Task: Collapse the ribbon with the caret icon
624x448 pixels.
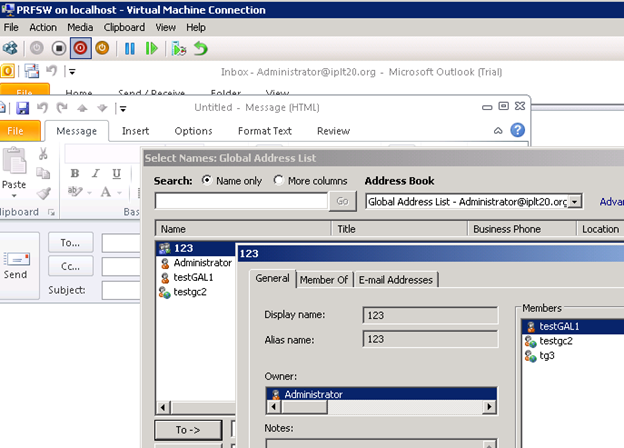Action: coord(498,131)
